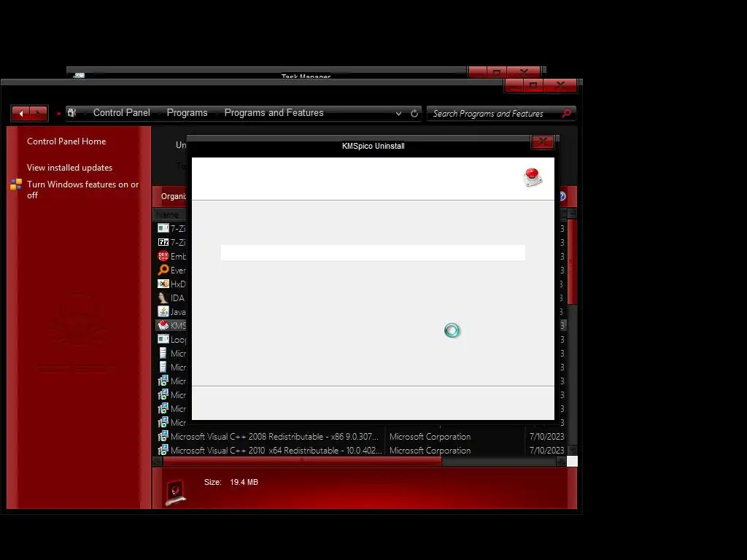
Task: Select the IDA portrait icon in list
Action: click(163, 297)
